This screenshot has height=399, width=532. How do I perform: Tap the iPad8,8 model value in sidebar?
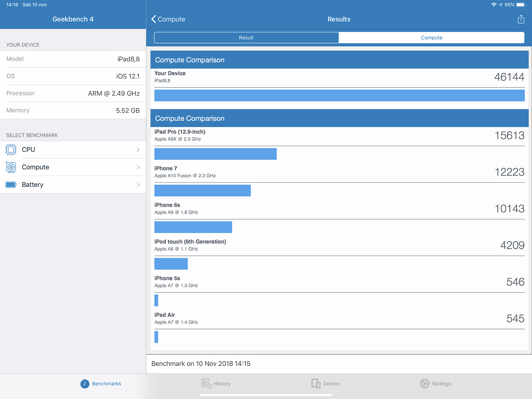pyautogui.click(x=128, y=59)
